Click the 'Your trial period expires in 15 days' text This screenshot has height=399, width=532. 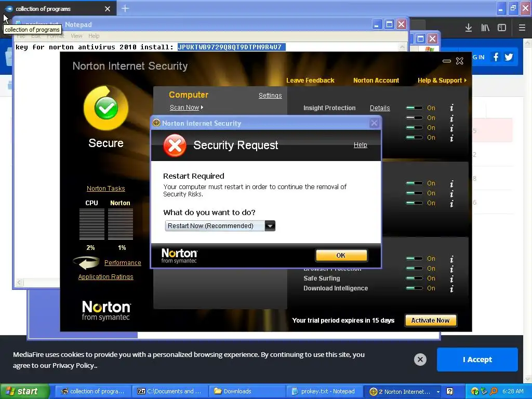pos(343,321)
